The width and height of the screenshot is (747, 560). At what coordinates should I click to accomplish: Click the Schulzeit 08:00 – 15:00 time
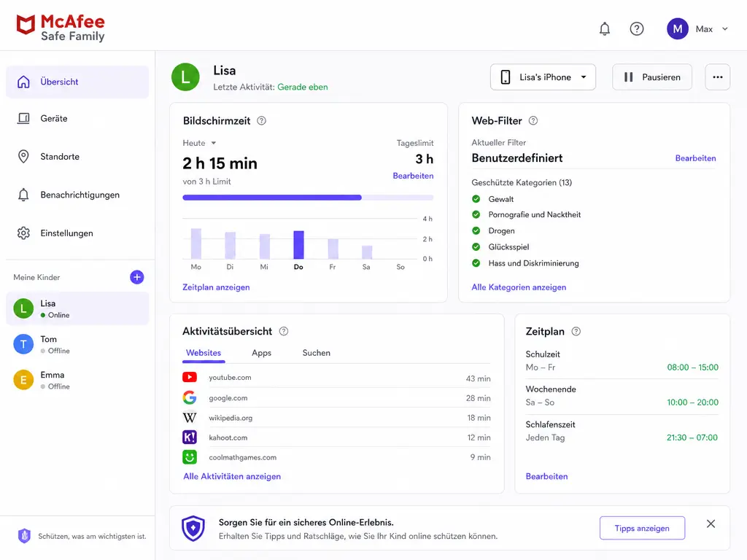[x=693, y=367]
